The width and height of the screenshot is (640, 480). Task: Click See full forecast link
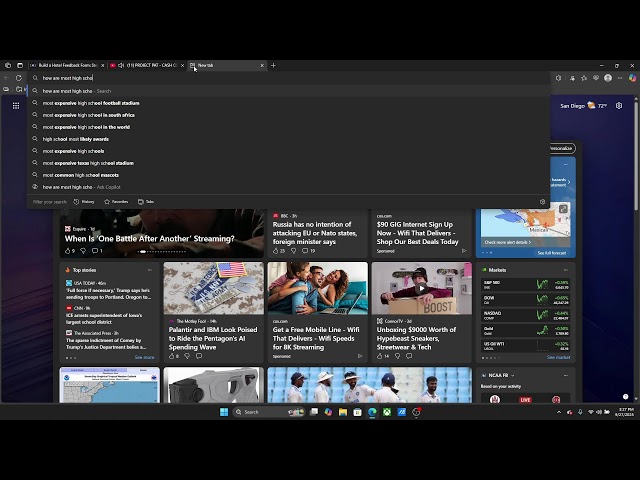(552, 253)
